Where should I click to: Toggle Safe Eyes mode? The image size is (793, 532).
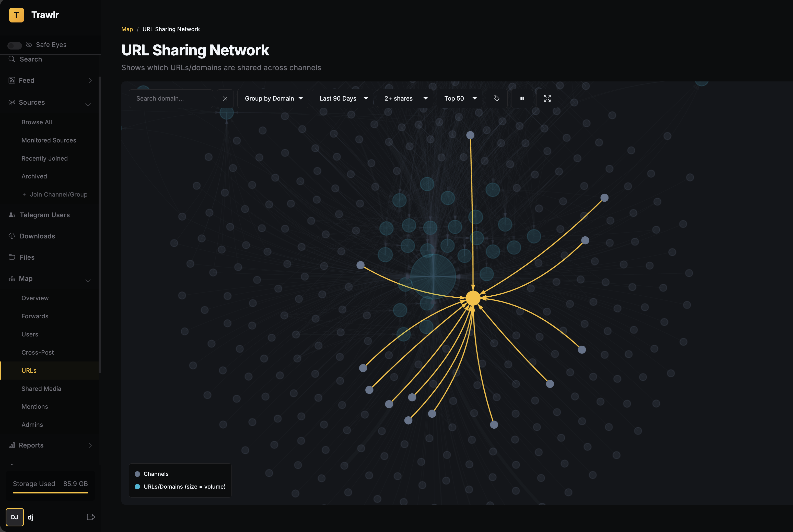(x=14, y=45)
